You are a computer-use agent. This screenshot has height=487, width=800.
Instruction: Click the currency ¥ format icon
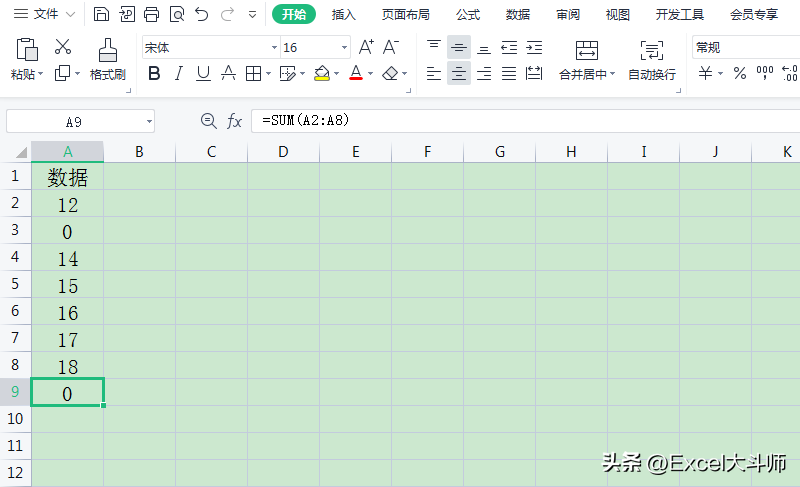(x=706, y=73)
